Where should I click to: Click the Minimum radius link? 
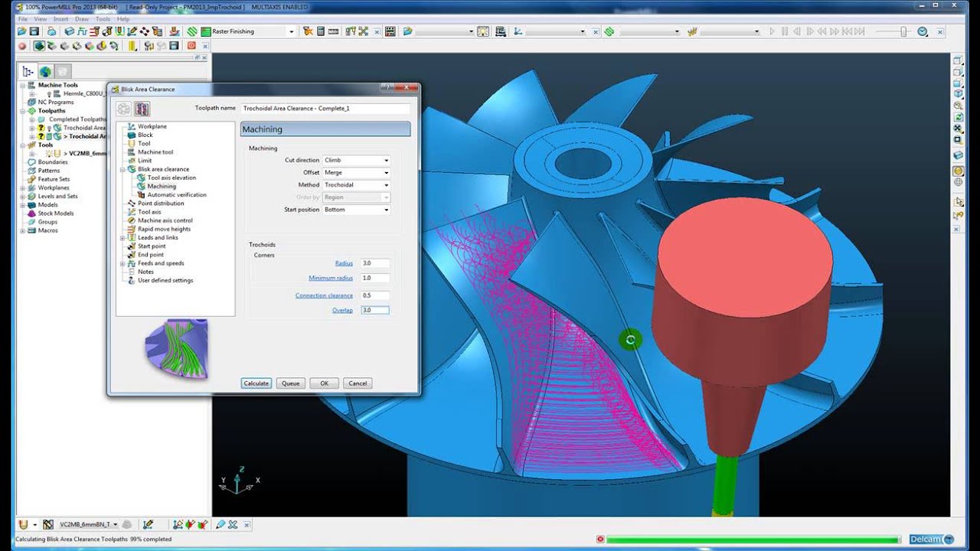[331, 278]
